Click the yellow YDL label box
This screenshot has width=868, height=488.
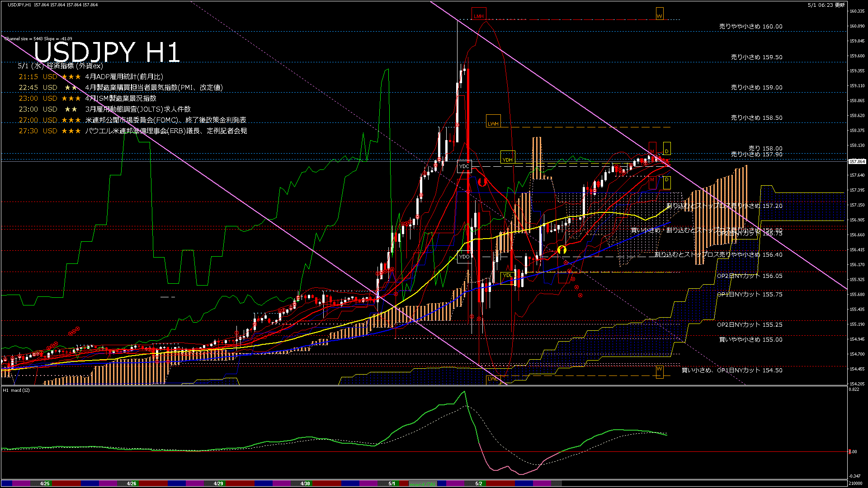coord(508,275)
